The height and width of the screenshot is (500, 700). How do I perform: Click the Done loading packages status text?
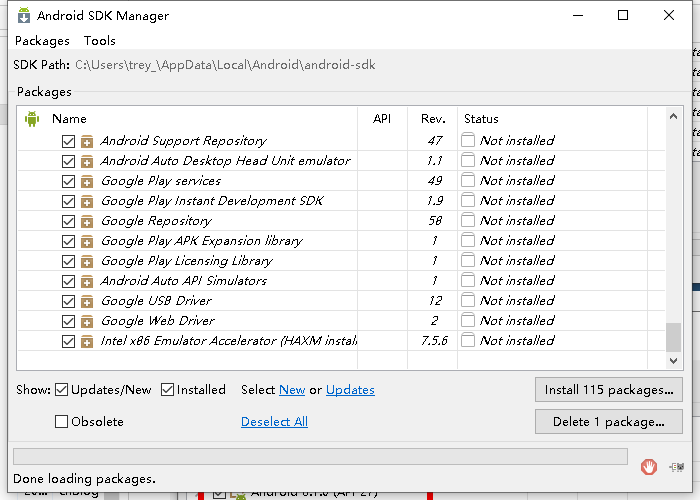tap(84, 479)
